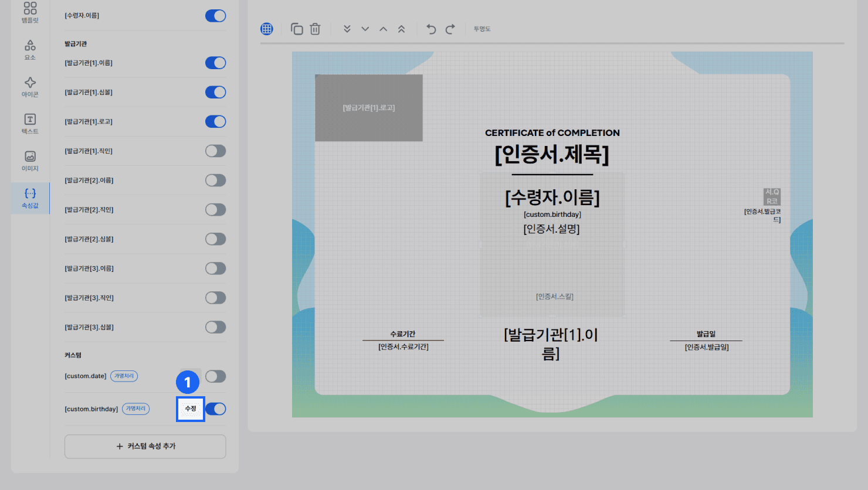Select CERTIFICATE of COMPLETION heading
Image resolution: width=868 pixels, height=490 pixels.
click(552, 133)
